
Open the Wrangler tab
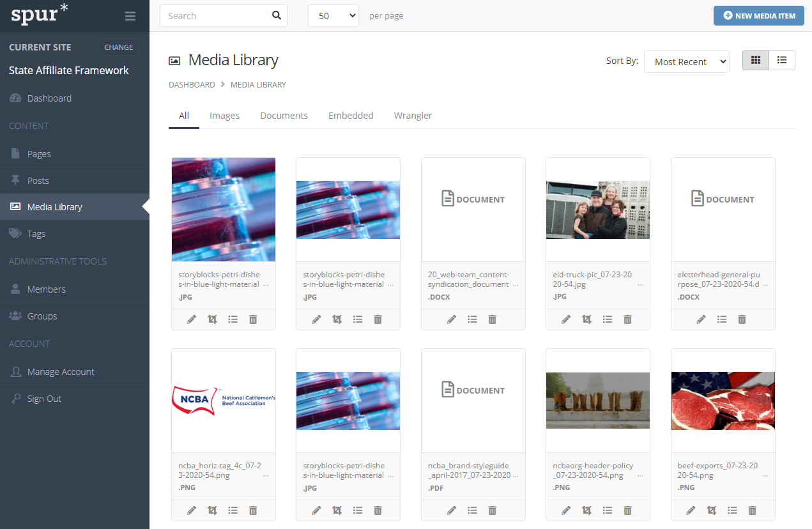point(413,115)
